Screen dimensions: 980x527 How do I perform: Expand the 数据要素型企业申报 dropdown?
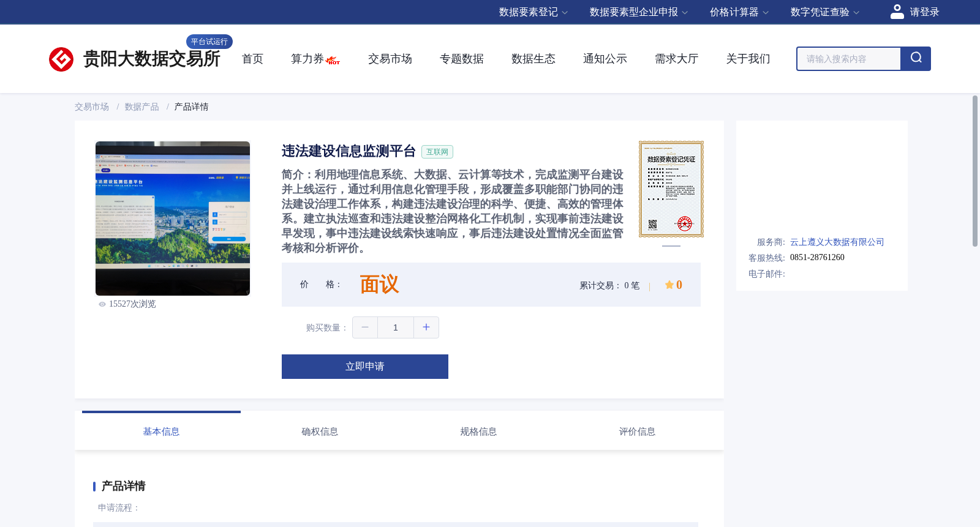[x=639, y=12]
